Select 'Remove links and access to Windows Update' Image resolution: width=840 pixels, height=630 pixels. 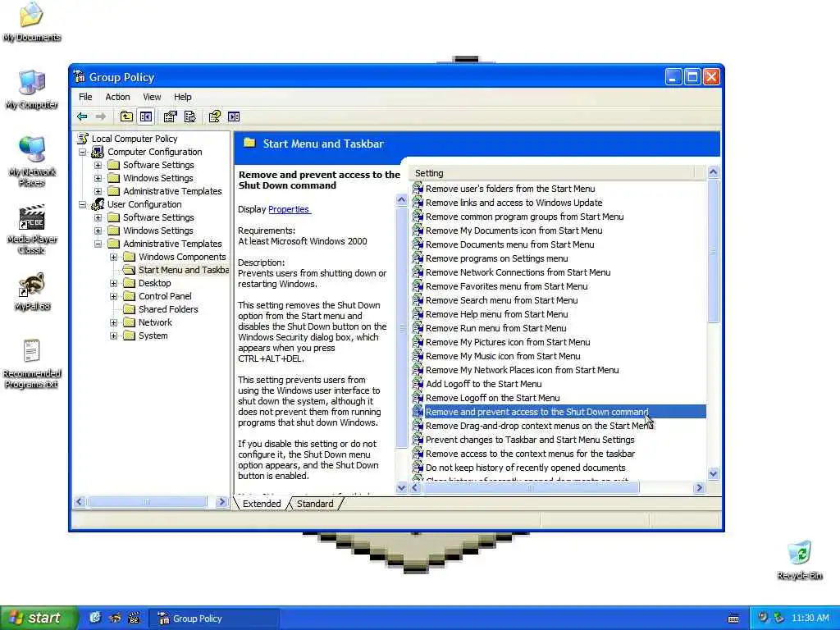point(514,203)
